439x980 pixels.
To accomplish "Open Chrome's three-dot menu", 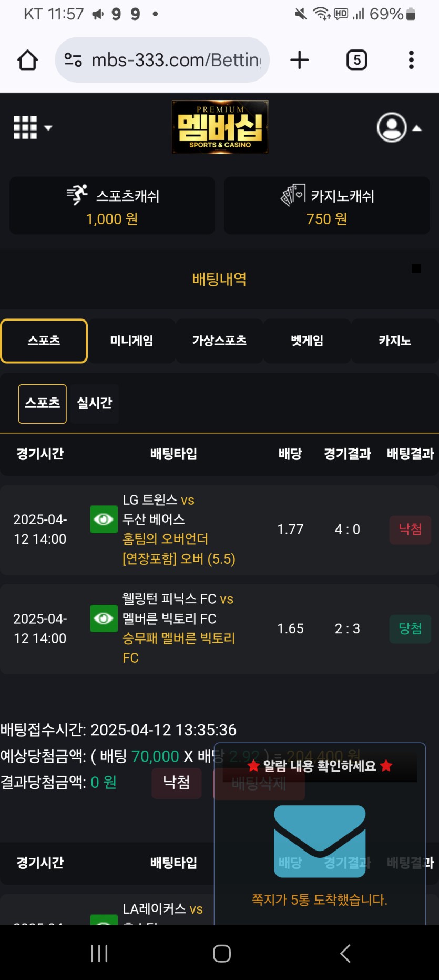I will [x=411, y=60].
